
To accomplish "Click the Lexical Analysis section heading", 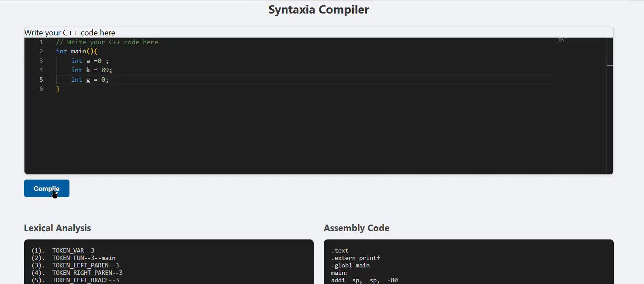I will [x=57, y=228].
